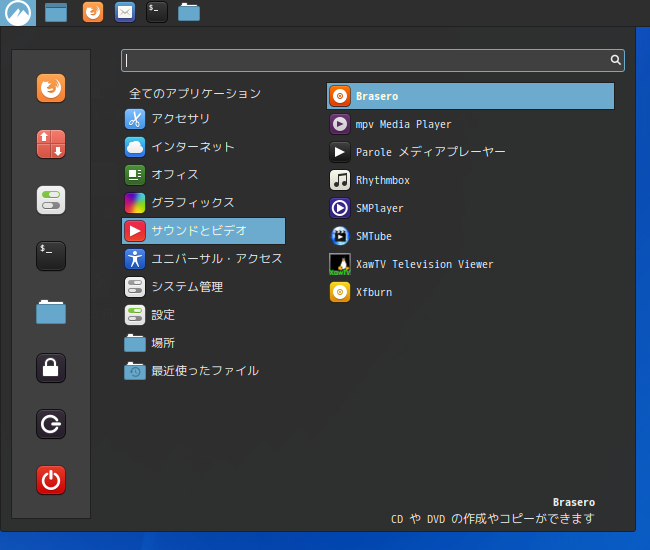
Task: Launch XawTV Television Viewer
Action: tap(471, 264)
